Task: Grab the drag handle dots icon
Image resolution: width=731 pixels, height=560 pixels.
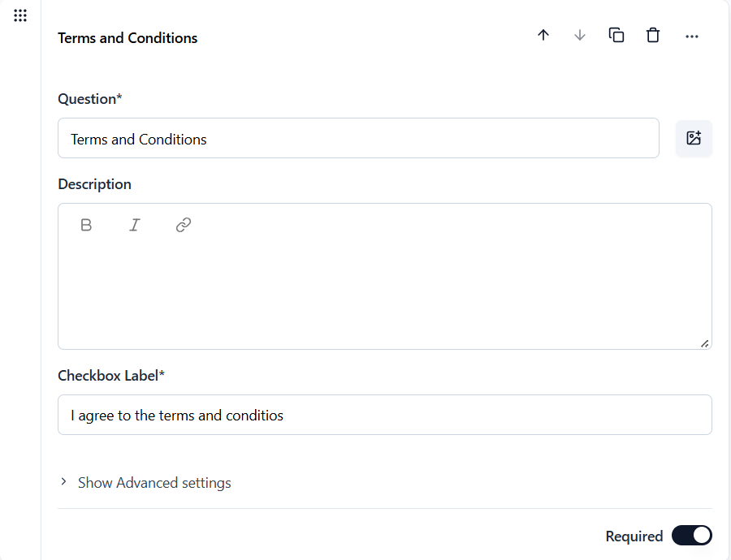Action: 20,15
